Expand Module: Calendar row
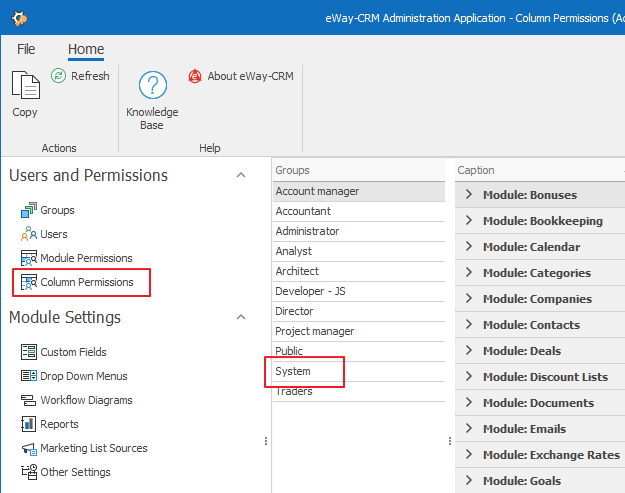This screenshot has height=493, width=625. (469, 246)
